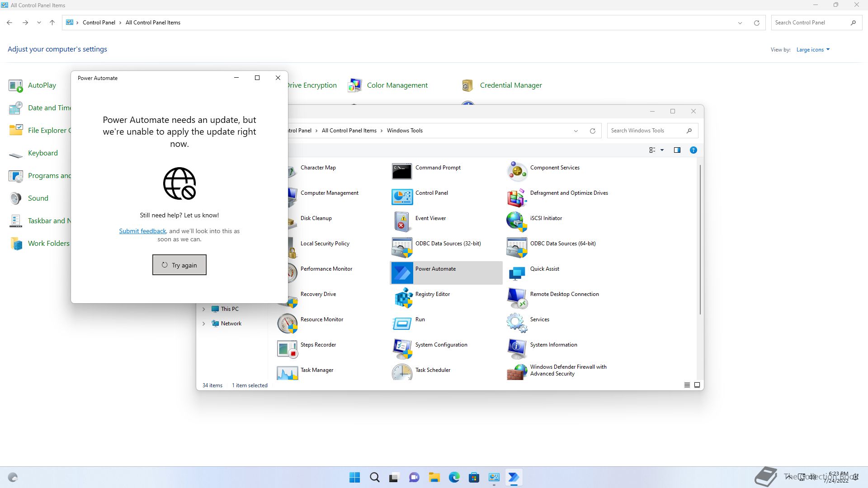Expand the Control Panel address bar history dropdown
Viewport: 868px width, 488px height.
pos(740,23)
